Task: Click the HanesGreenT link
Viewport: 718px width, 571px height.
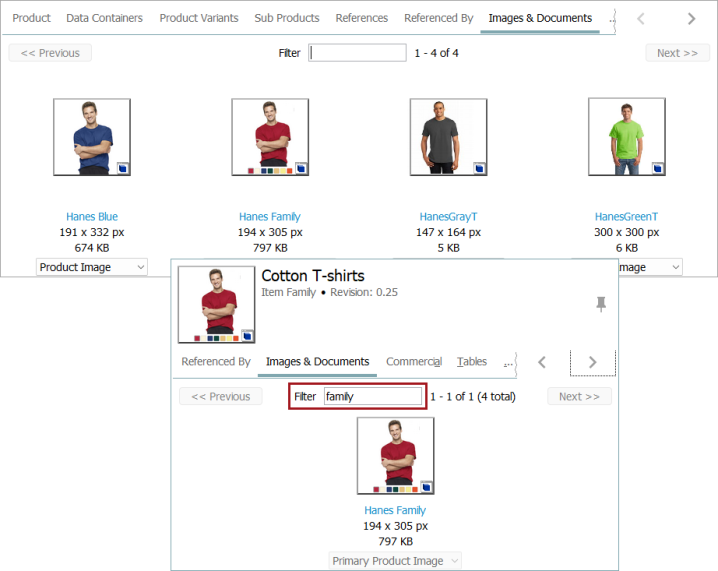Action: [626, 217]
